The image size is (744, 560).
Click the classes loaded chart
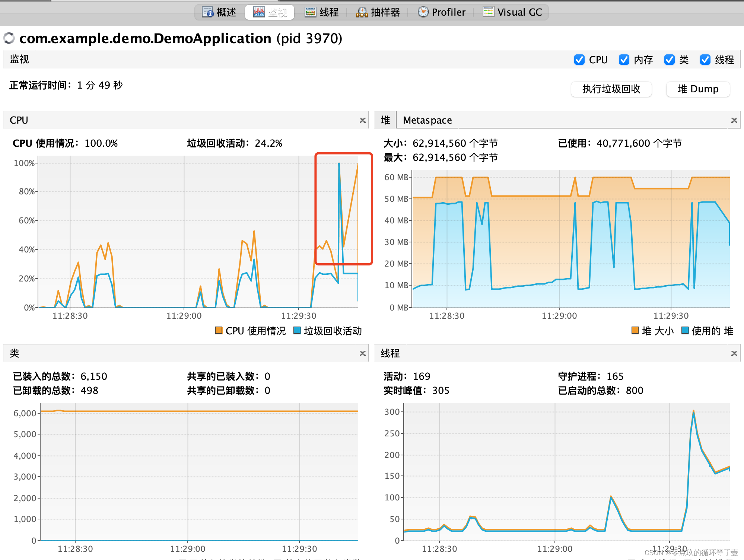(199, 472)
